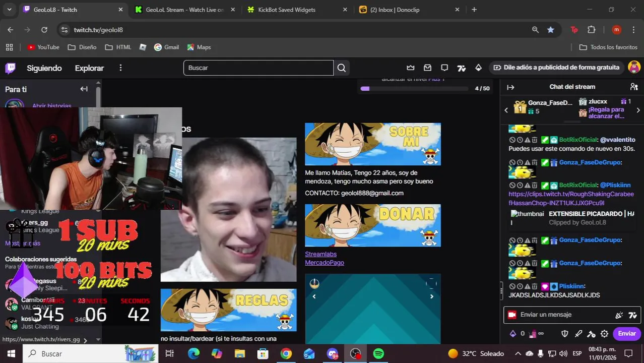The image size is (644, 363).
Task: Zoom using the address bar magnifier icon
Action: click(535, 30)
